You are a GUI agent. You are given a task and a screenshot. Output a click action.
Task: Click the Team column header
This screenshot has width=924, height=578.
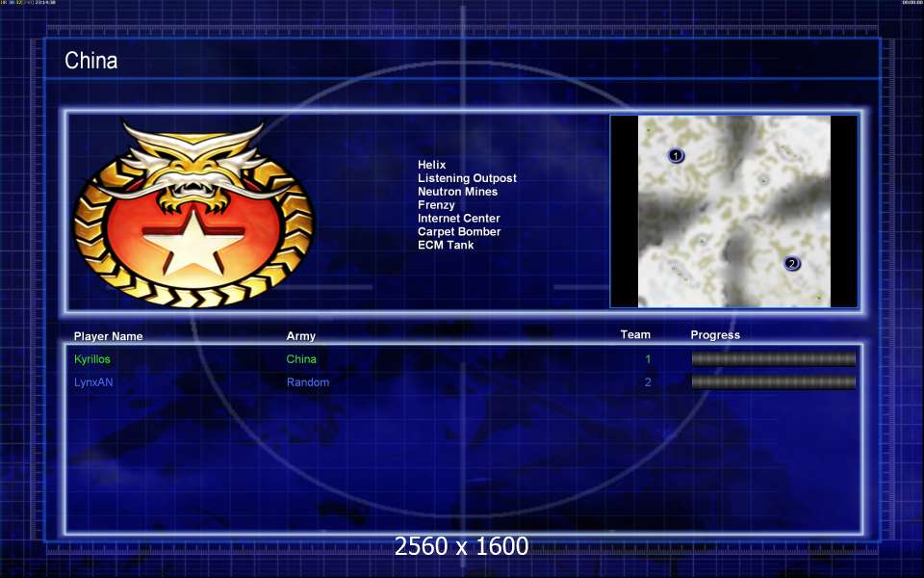point(635,334)
